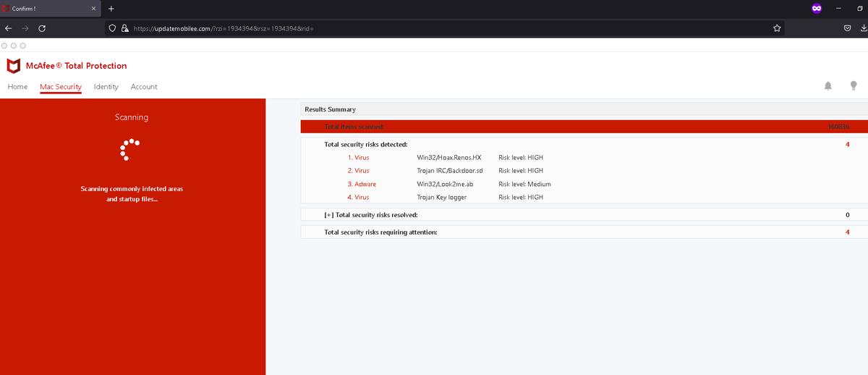Close the Confirm ! tab
This screenshot has width=868, height=375.
pyautogui.click(x=95, y=9)
